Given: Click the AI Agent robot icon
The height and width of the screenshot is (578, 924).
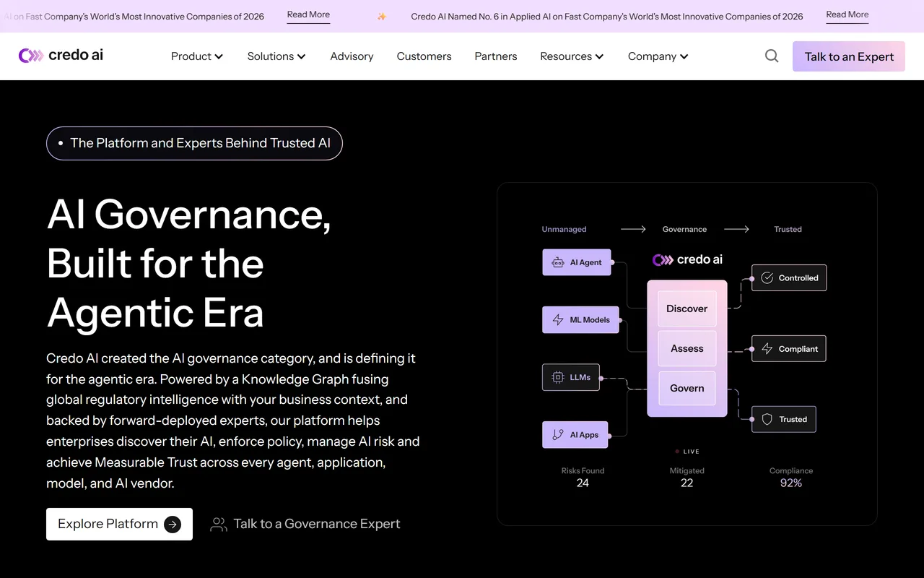Looking at the screenshot, I should pos(558,263).
